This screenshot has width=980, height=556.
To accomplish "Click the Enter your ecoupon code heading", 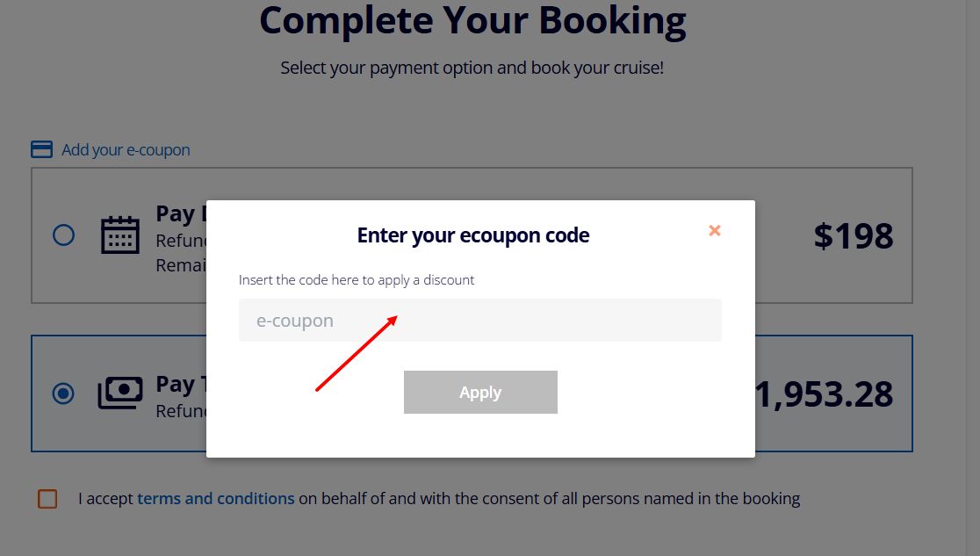I will (x=472, y=235).
